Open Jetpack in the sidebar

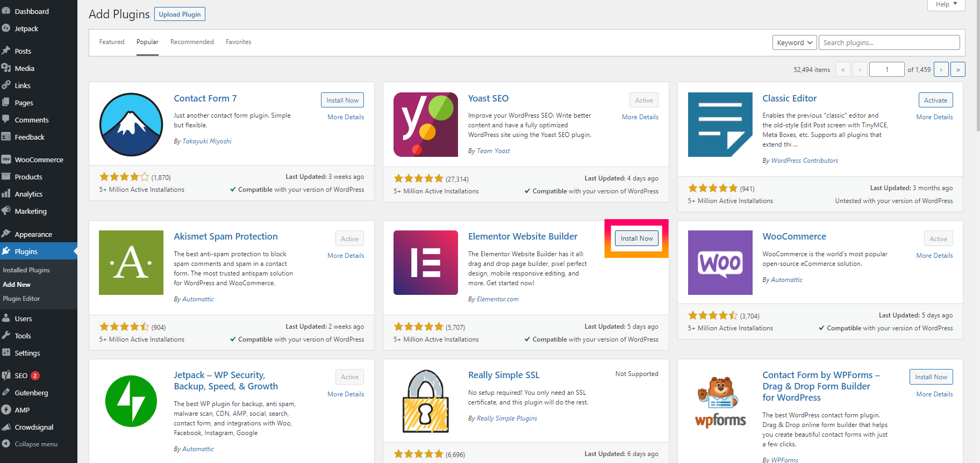26,28
